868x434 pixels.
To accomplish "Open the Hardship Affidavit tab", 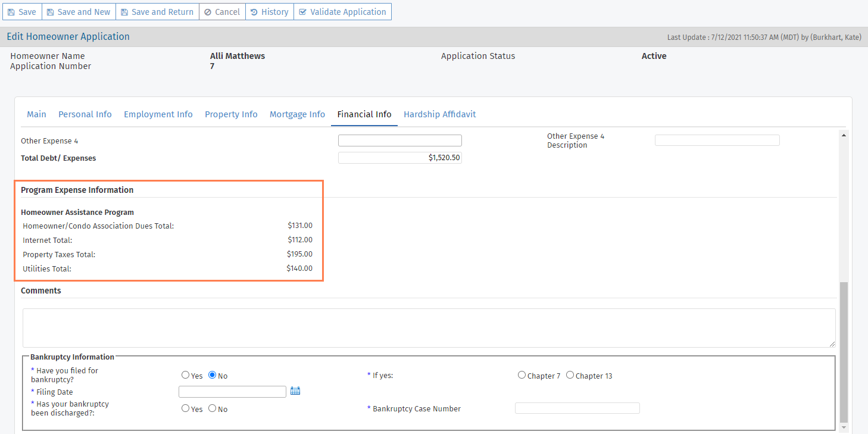I will coord(439,114).
